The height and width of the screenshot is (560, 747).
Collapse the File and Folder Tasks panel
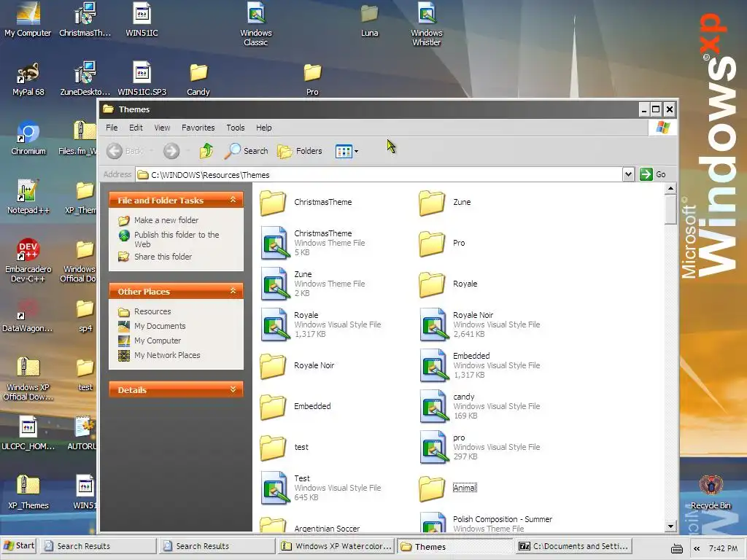(x=233, y=200)
